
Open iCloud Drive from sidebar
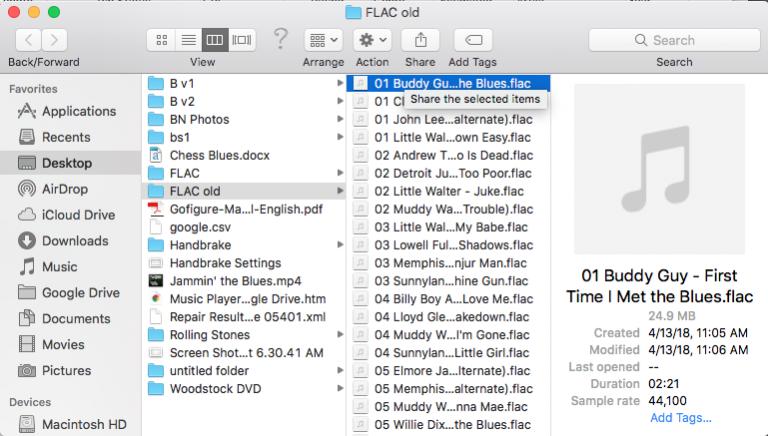pos(78,215)
